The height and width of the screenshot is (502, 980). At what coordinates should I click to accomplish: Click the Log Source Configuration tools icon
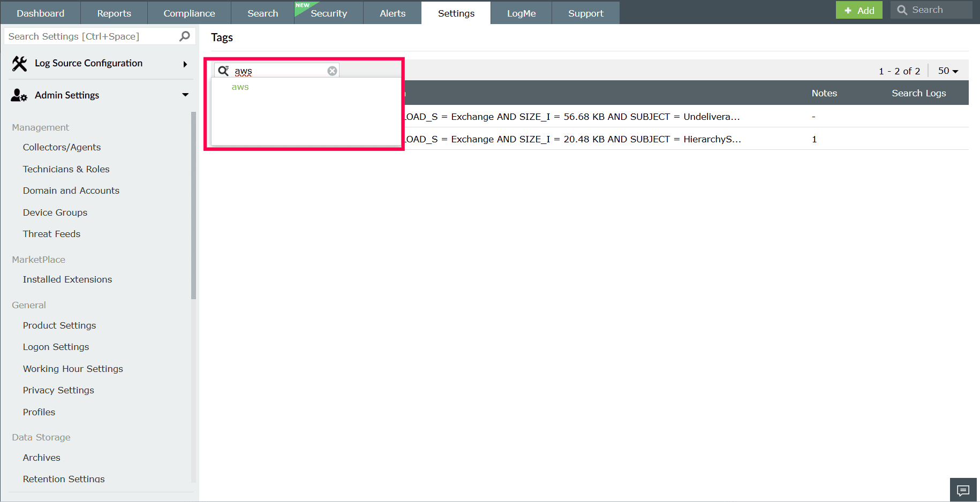[19, 64]
